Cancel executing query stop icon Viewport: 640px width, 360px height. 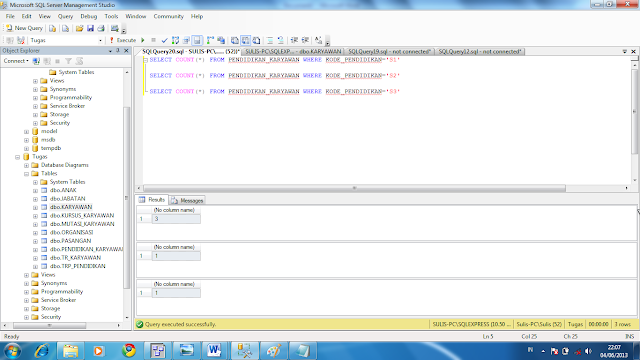point(153,40)
